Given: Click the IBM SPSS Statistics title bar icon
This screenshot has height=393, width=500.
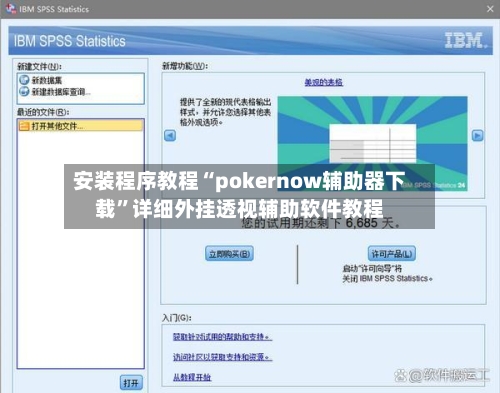Looking at the screenshot, I should point(11,8).
